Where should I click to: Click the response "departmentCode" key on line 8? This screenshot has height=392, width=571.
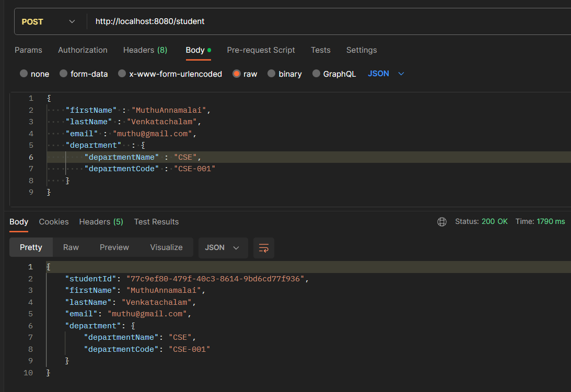pos(121,349)
